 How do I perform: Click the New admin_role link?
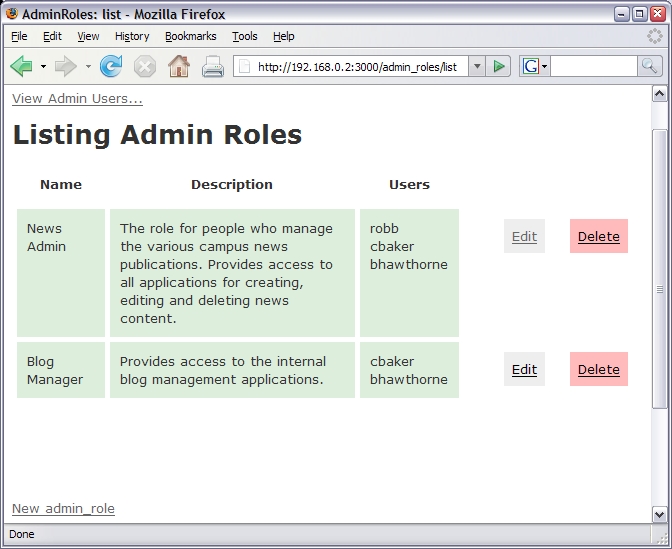tap(63, 508)
